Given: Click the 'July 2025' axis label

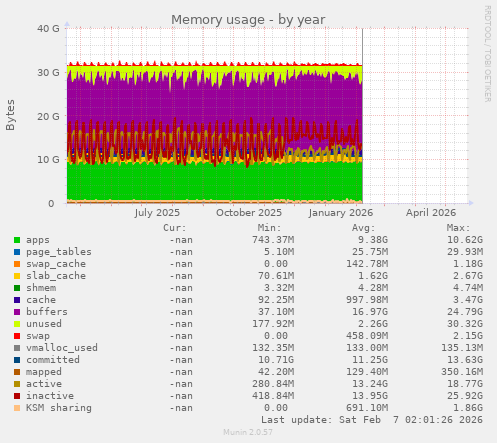Looking at the screenshot, I should pyautogui.click(x=157, y=213).
